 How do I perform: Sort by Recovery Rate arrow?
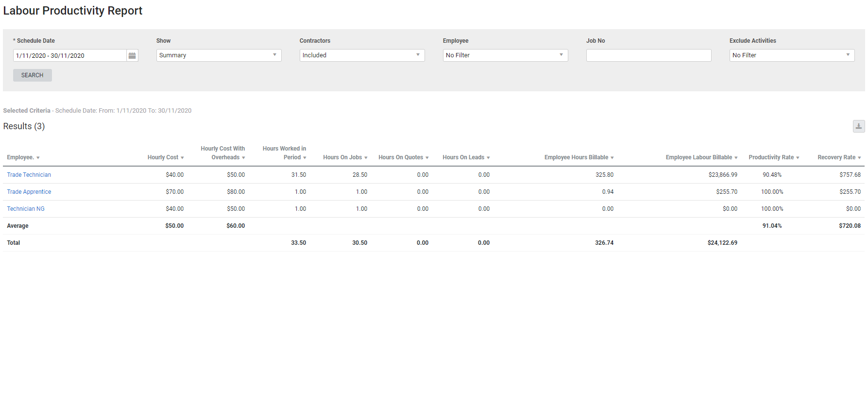click(x=859, y=158)
